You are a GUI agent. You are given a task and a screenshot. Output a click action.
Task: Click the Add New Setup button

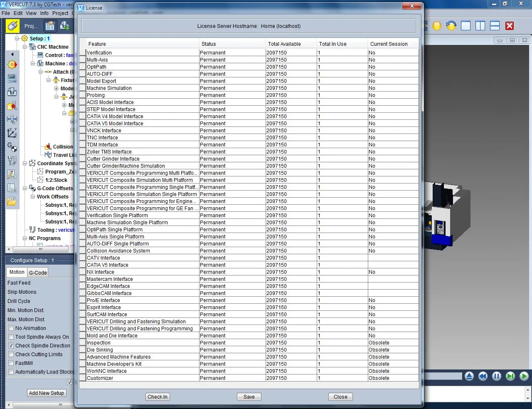[47, 393]
